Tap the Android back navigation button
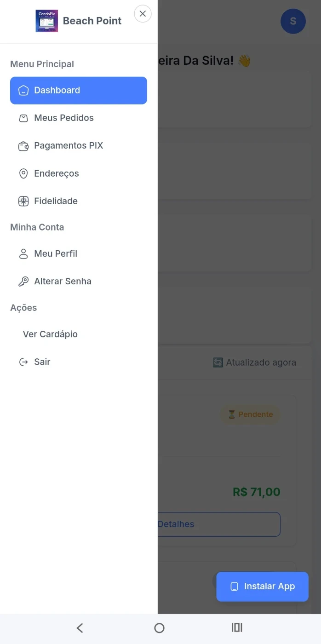The width and height of the screenshot is (321, 644). (x=80, y=628)
